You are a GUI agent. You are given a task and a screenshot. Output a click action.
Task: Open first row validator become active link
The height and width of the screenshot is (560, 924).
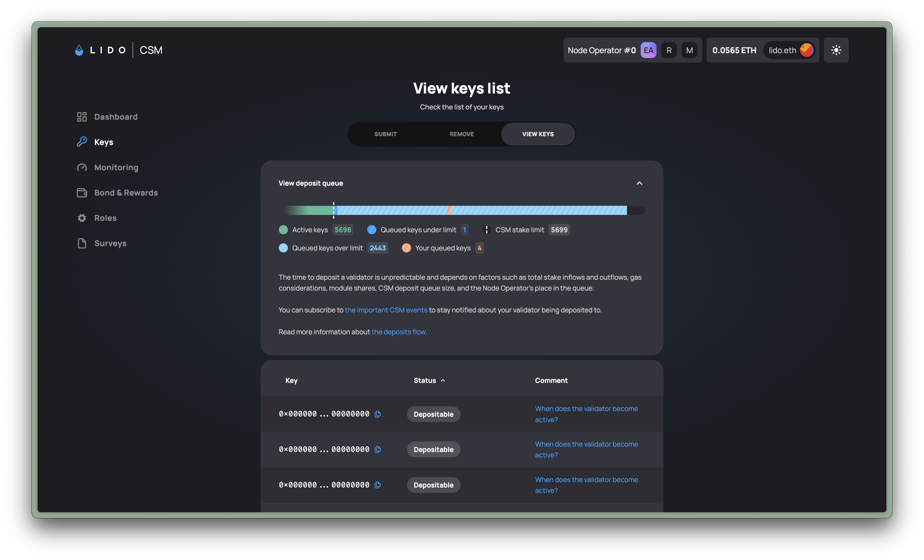pos(586,414)
